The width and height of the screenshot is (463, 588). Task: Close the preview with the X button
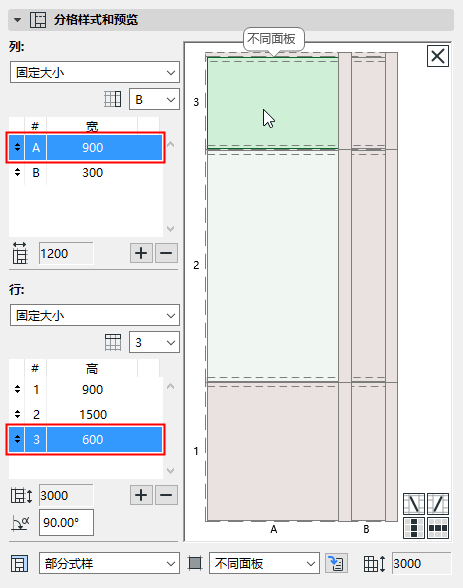(438, 56)
